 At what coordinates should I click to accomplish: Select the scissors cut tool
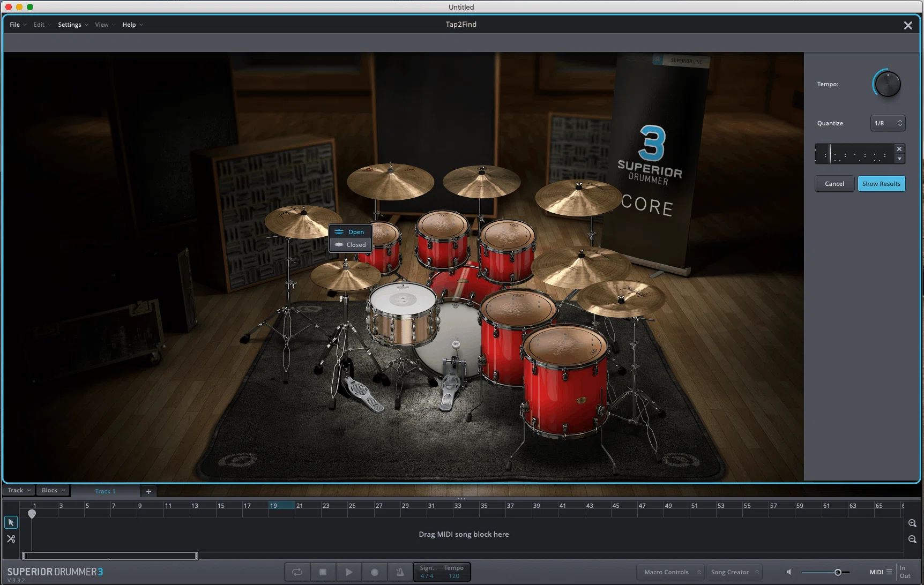pyautogui.click(x=11, y=539)
